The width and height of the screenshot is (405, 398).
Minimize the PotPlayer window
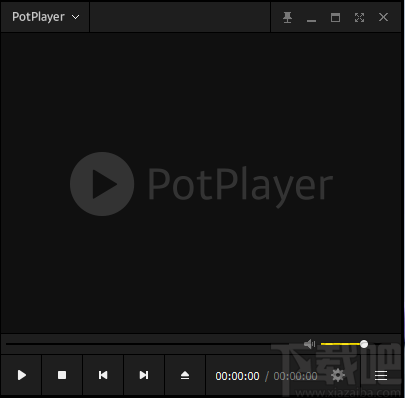[x=311, y=21]
